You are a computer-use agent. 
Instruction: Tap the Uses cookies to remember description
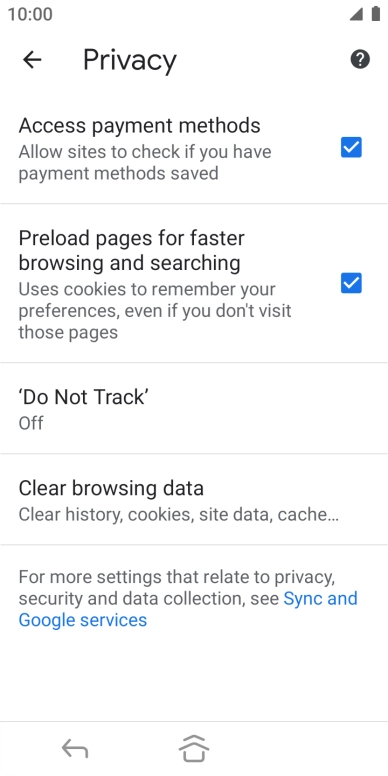[x=155, y=310]
